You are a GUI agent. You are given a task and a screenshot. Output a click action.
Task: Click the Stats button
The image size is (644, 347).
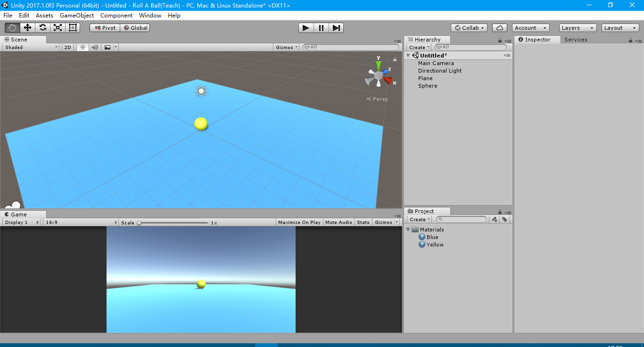tap(363, 222)
